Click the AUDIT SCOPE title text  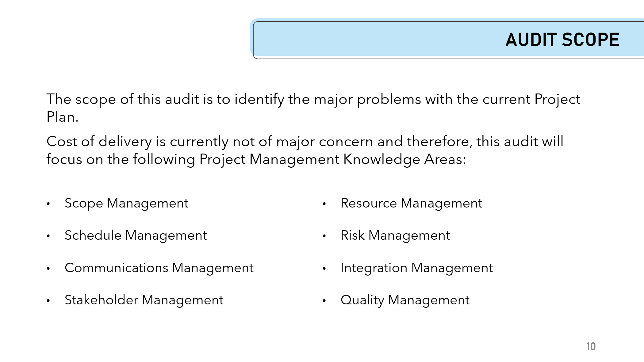point(562,40)
